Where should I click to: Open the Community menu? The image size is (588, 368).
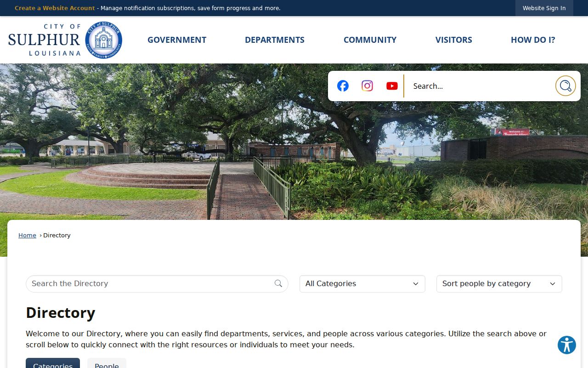[370, 40]
